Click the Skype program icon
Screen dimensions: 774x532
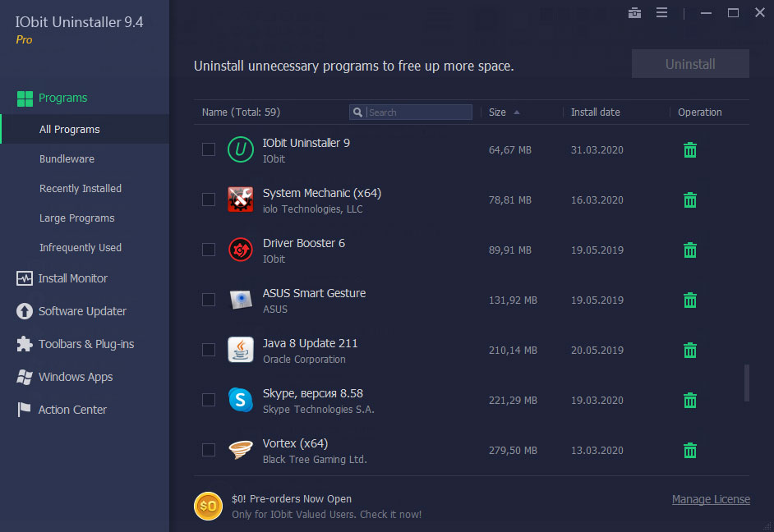pos(241,400)
